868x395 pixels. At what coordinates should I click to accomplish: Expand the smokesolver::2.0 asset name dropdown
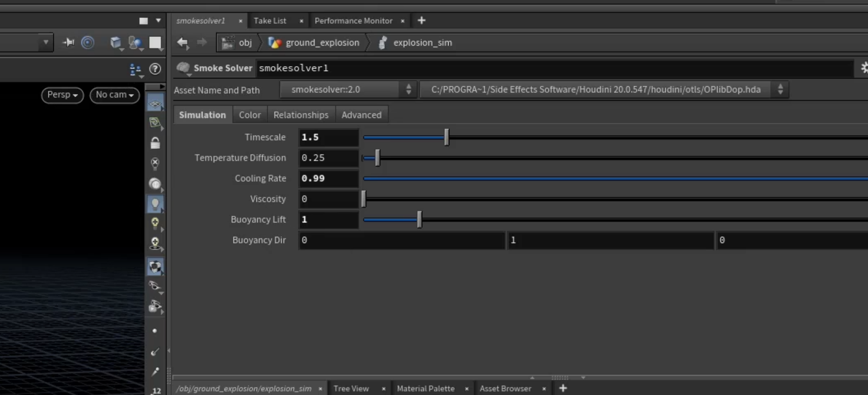point(348,90)
